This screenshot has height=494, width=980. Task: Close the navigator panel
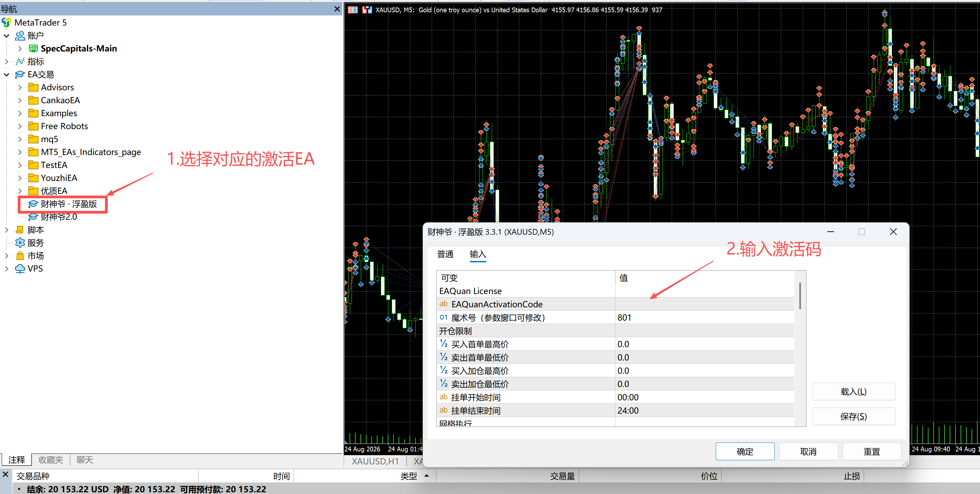337,9
